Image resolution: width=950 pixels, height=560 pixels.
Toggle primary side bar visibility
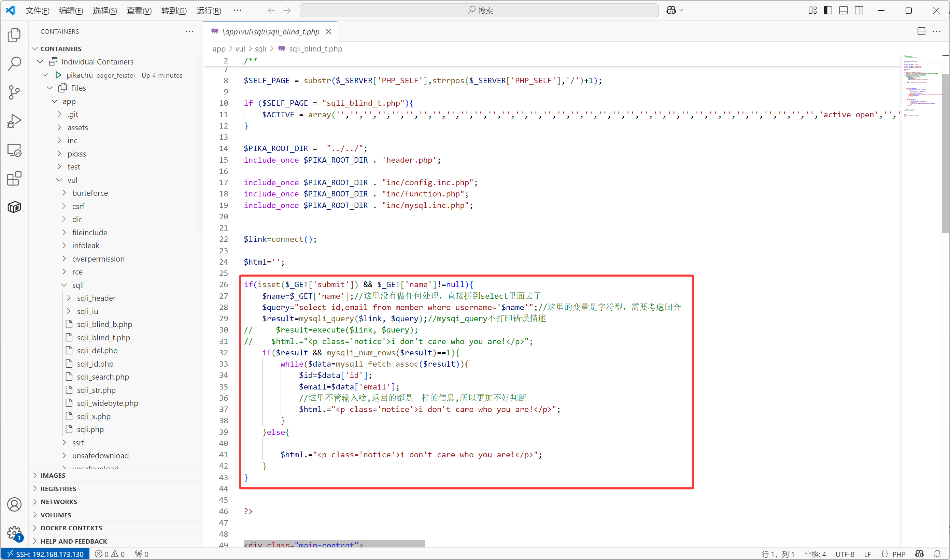tap(828, 10)
